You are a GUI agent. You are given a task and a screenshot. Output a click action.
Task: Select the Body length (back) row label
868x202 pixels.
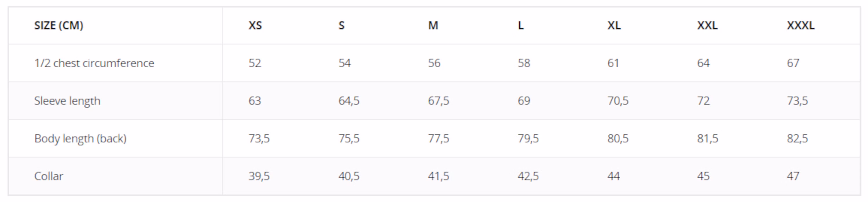pyautogui.click(x=80, y=138)
